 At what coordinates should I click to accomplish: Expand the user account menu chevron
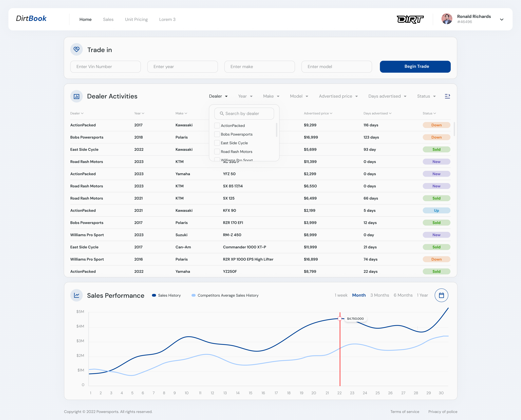[x=502, y=20]
